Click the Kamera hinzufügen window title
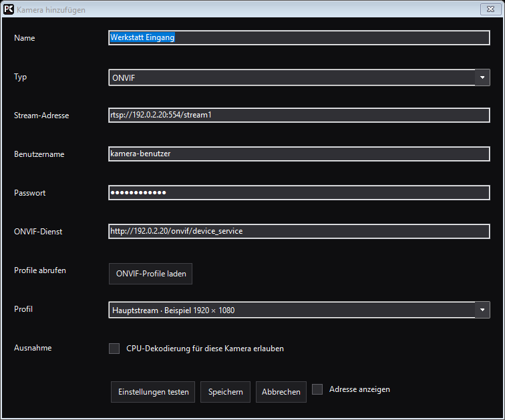Viewport: 505px width, 420px height. [51, 10]
